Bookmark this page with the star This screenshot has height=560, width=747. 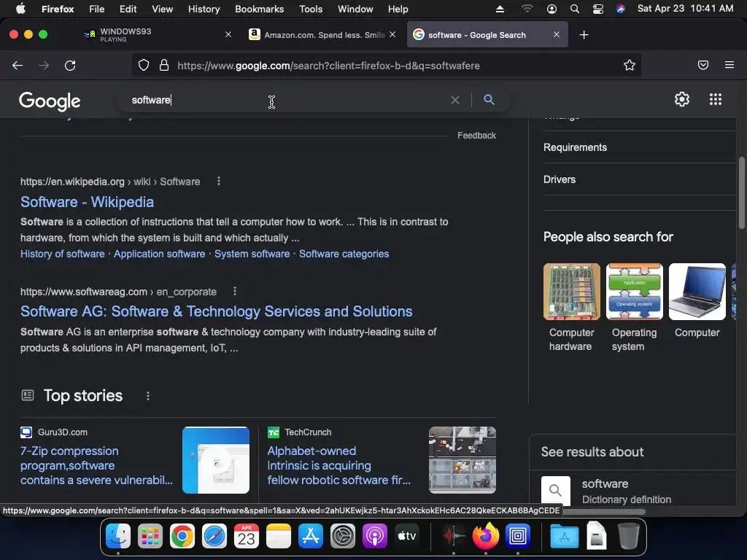[x=630, y=65]
